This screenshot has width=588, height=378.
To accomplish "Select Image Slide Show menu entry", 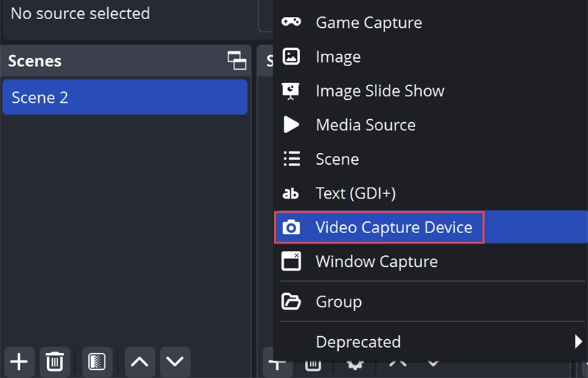I will tap(379, 91).
